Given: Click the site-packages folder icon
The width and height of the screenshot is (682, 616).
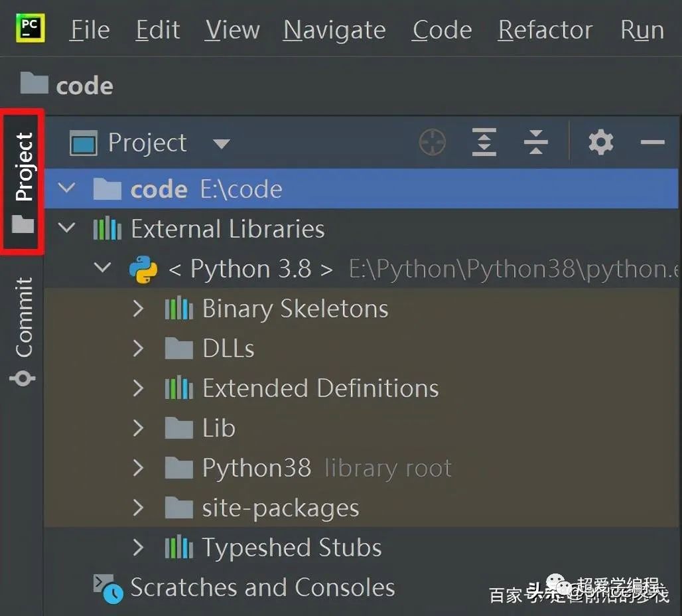Looking at the screenshot, I should tap(178, 507).
